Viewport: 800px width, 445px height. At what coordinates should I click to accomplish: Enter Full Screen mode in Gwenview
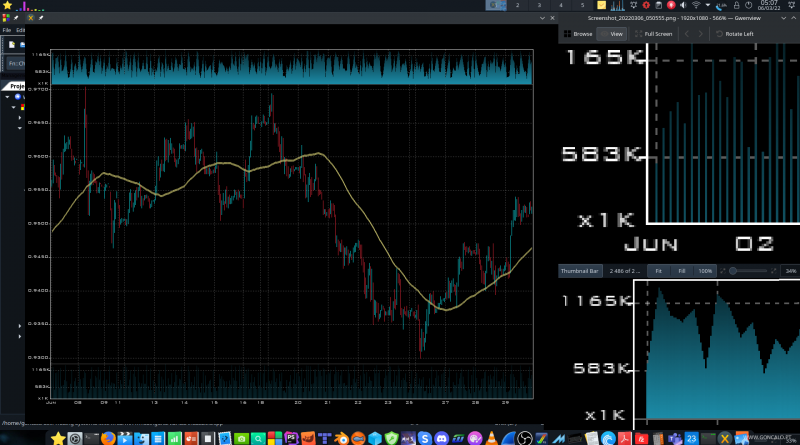point(653,34)
